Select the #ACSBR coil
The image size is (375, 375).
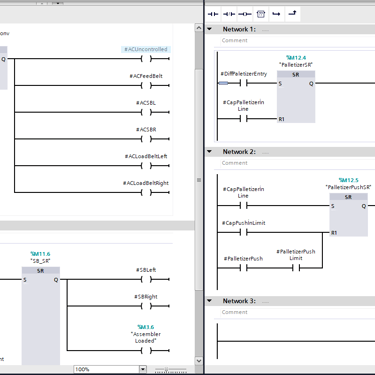[146, 139]
